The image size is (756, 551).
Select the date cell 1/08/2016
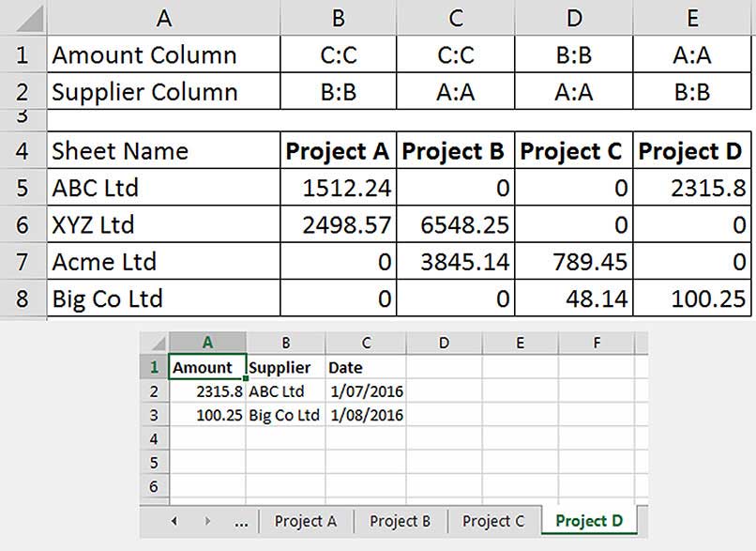pyautogui.click(x=366, y=415)
